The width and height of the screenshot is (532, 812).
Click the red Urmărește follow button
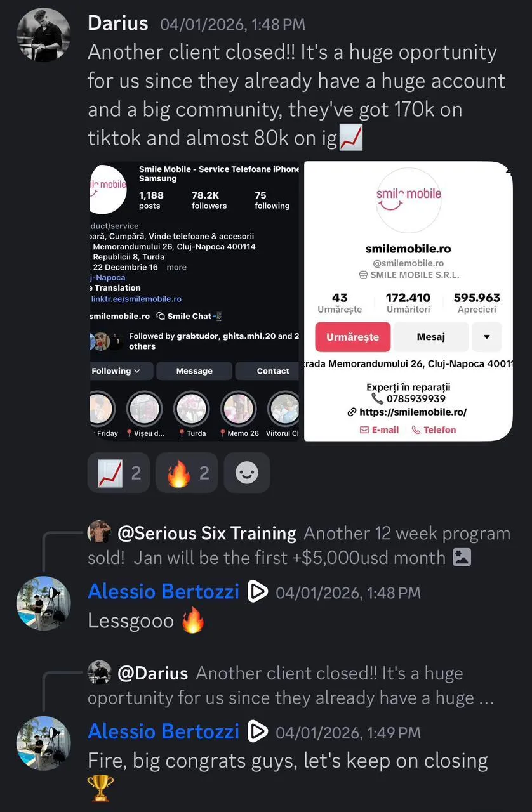[352, 337]
